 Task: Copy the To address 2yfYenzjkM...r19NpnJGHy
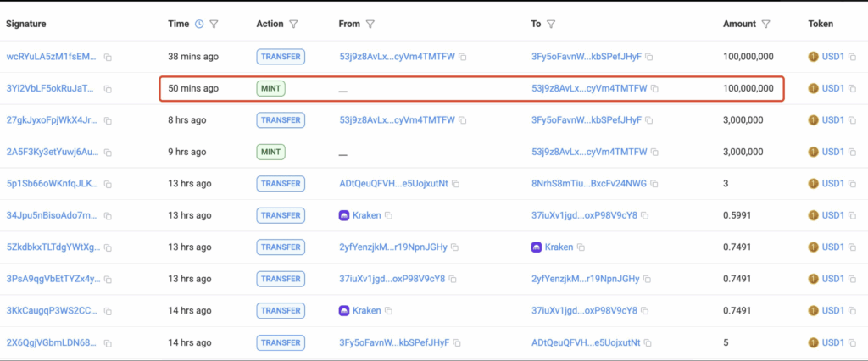pos(647,279)
